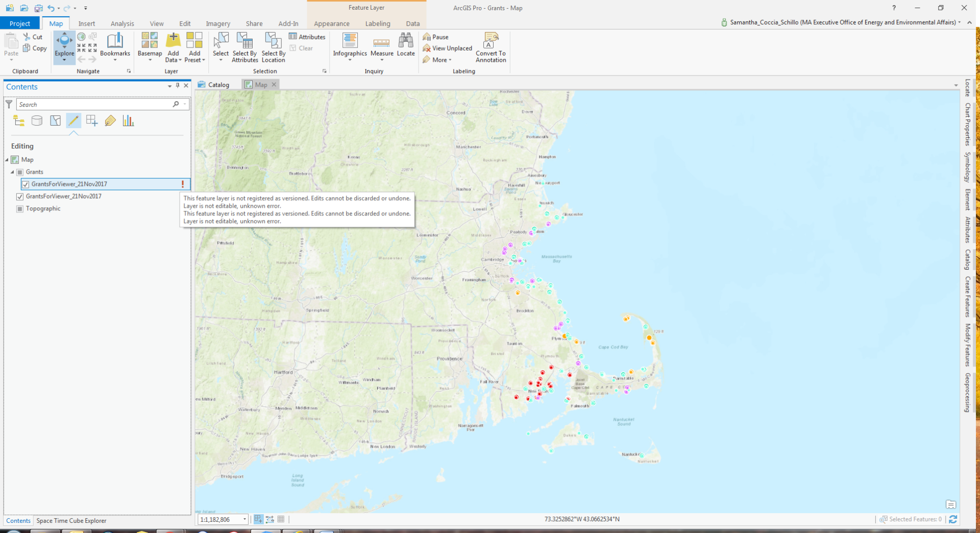980x533 pixels.
Task: Click Convert To Annotation
Action: tap(491, 47)
